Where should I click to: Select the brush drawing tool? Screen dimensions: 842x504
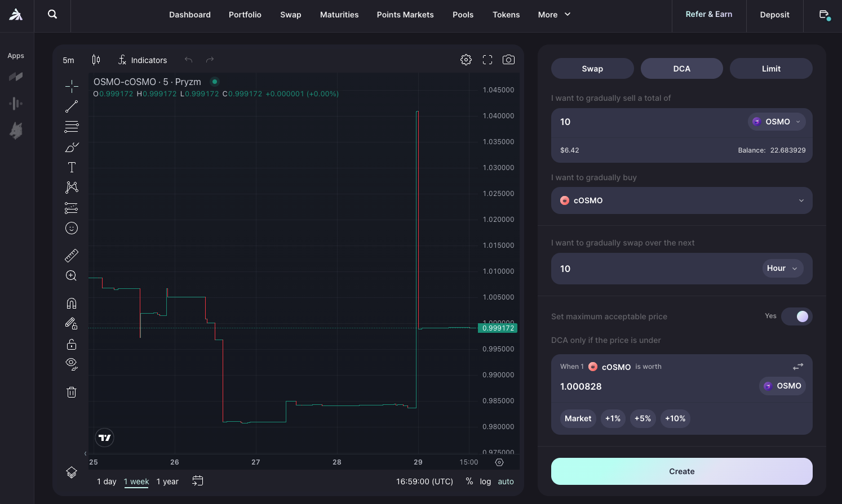[x=72, y=147]
